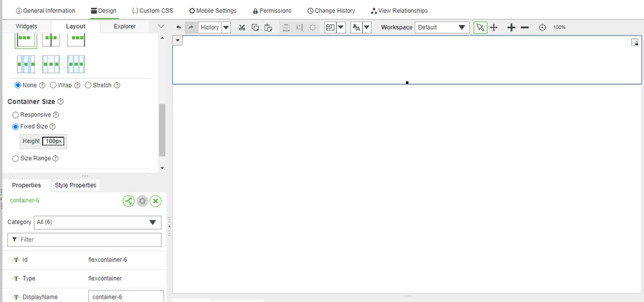This screenshot has width=644, height=302.
Task: Click the panel layout view icon
Action: pos(330,28)
